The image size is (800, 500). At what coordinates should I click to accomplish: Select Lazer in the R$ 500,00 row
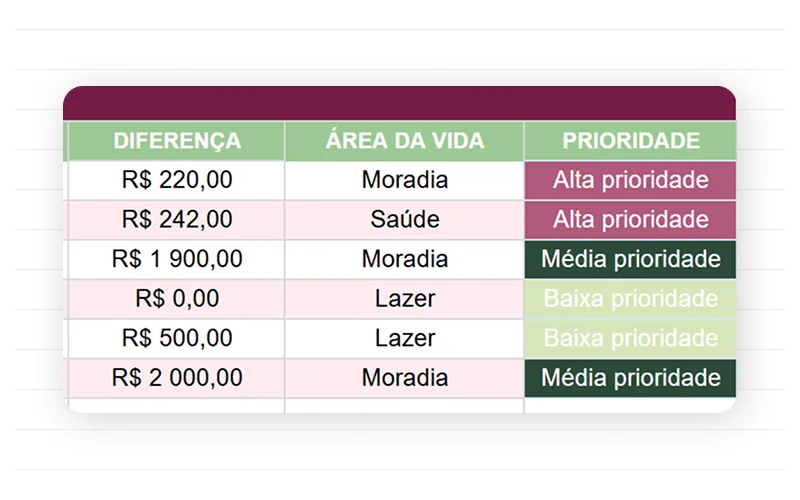pyautogui.click(x=404, y=338)
